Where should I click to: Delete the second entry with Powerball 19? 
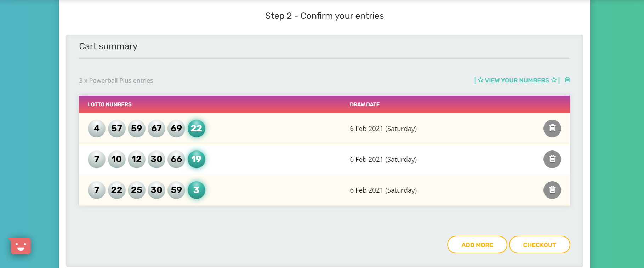[x=552, y=159]
